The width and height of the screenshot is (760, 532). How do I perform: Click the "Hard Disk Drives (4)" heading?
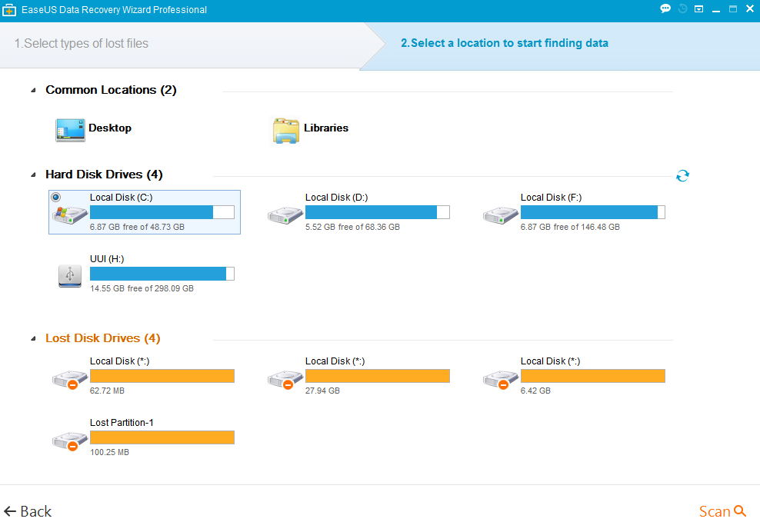click(104, 175)
